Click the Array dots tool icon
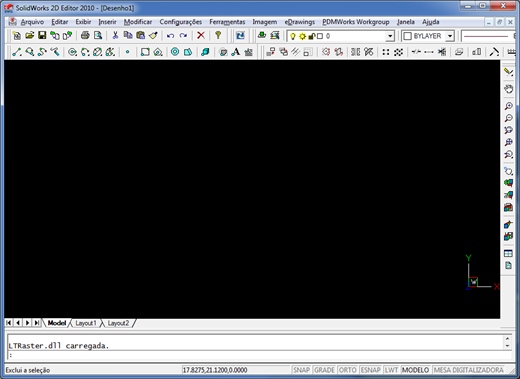Image resolution: width=520 pixels, height=379 pixels. point(386,52)
